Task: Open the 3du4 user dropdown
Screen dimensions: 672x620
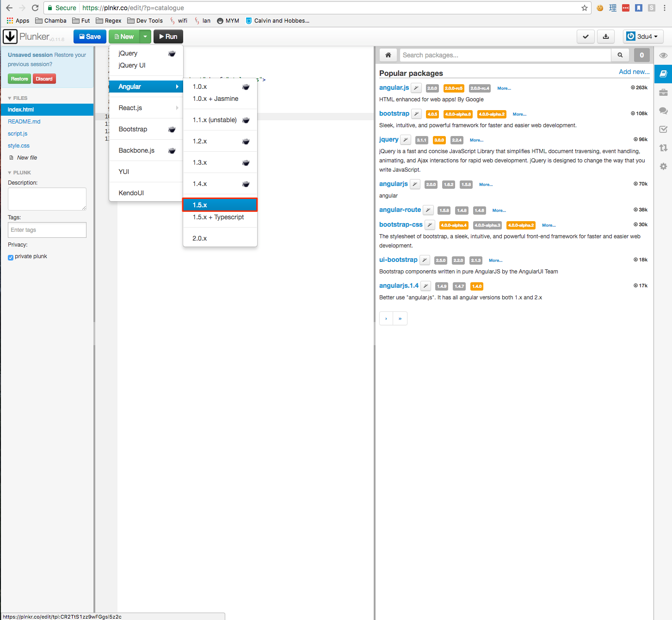Action: pyautogui.click(x=643, y=37)
